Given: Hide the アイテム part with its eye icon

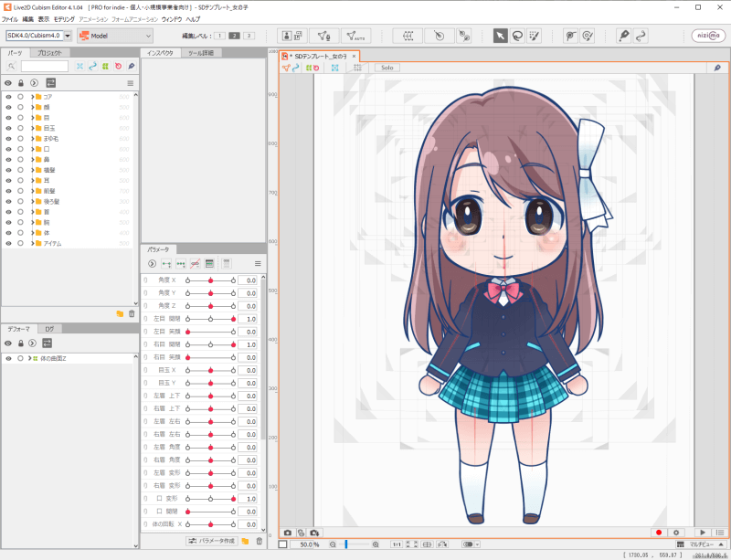Looking at the screenshot, I should coord(8,243).
